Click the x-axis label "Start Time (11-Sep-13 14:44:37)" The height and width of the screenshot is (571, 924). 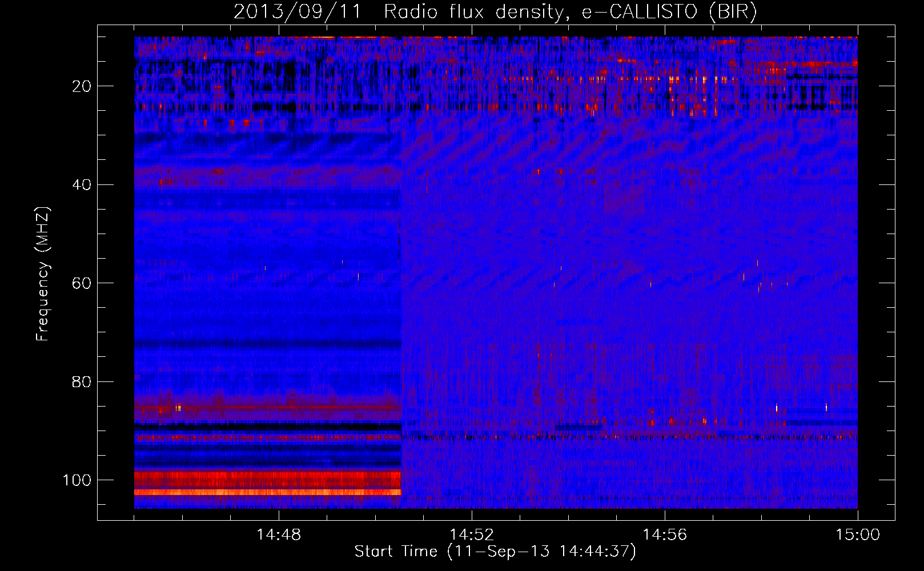(495, 552)
